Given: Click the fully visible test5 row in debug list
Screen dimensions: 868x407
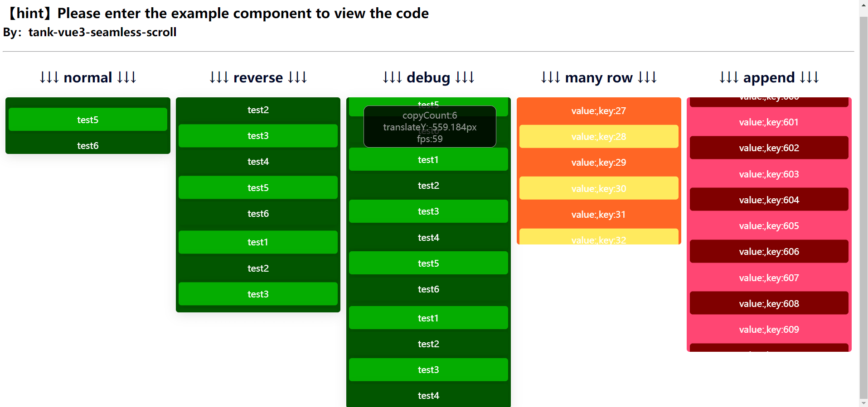Looking at the screenshot, I should tap(428, 263).
